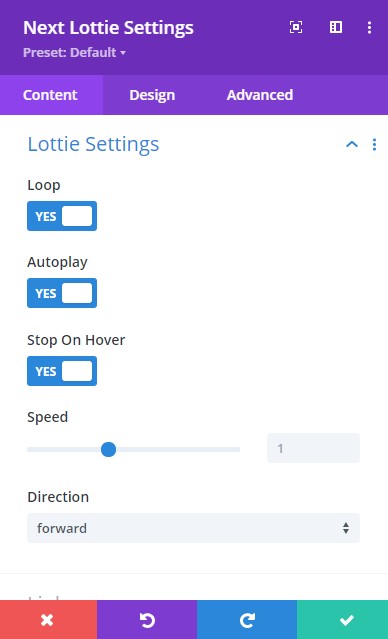Click the expand modal fullscreen icon
Viewport: 388px width, 639px height.
click(296, 27)
